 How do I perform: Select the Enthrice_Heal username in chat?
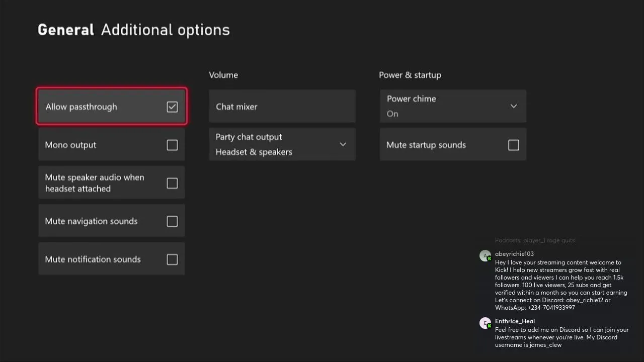click(515, 321)
